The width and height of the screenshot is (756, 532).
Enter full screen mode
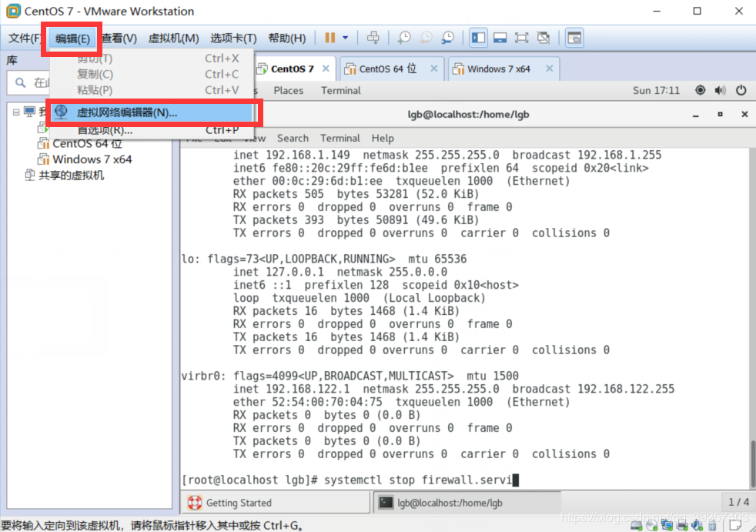click(x=522, y=38)
